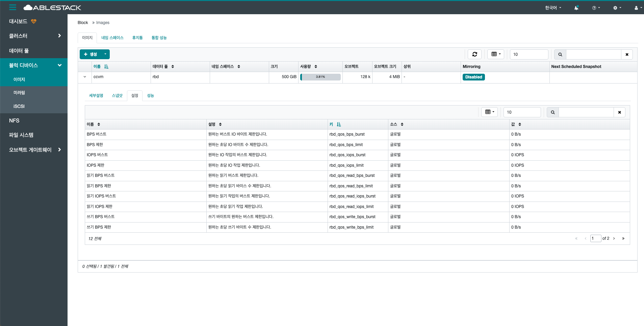Click the Disabled mirroring badge
This screenshot has height=326, width=644.
tap(473, 77)
